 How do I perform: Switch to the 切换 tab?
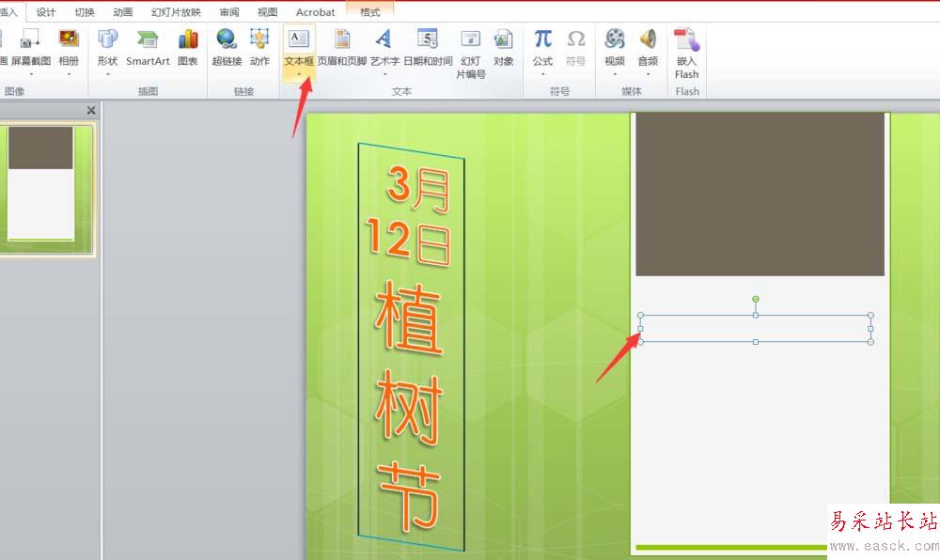[84, 12]
